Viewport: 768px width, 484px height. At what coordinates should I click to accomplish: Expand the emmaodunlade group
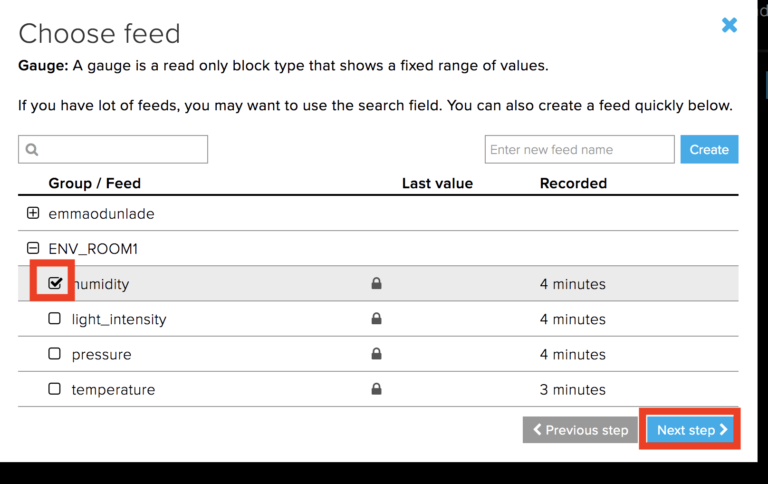[33, 213]
